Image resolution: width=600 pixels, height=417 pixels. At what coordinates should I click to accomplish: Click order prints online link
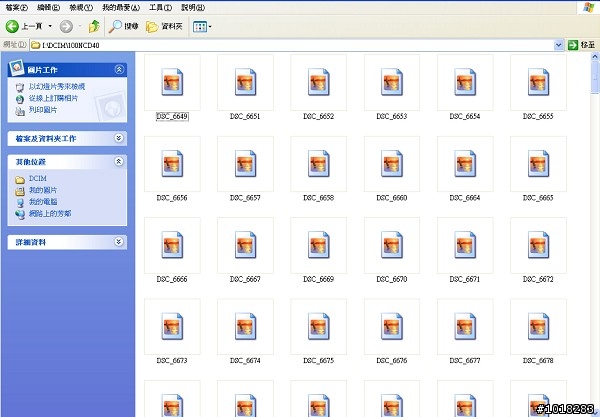[53, 98]
